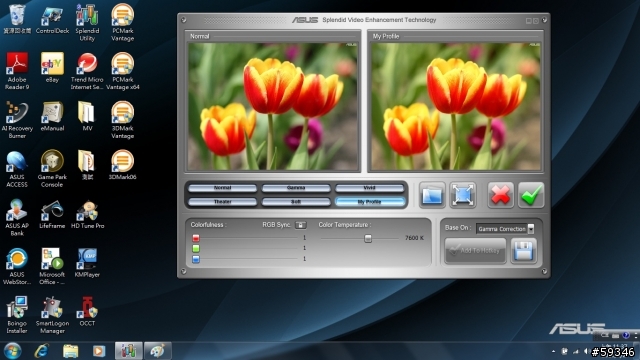Save profile with the floppy disk icon
640x360 pixels.
click(x=523, y=251)
